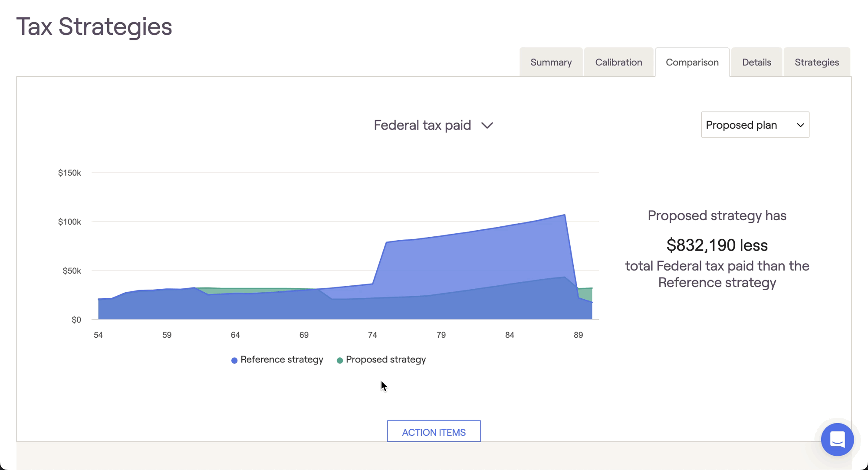
Task: Open the chat support bubble icon
Action: [x=837, y=439]
